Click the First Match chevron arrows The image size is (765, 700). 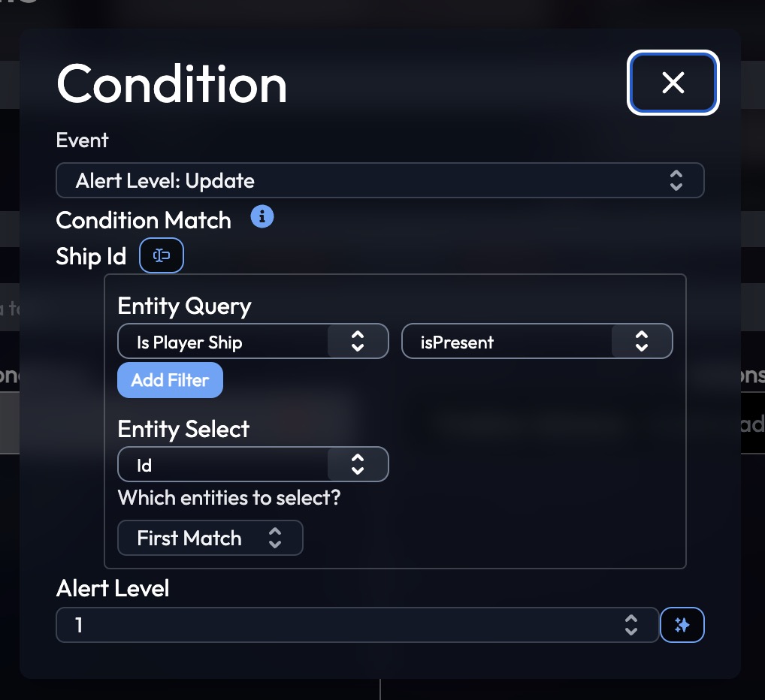[x=275, y=538]
